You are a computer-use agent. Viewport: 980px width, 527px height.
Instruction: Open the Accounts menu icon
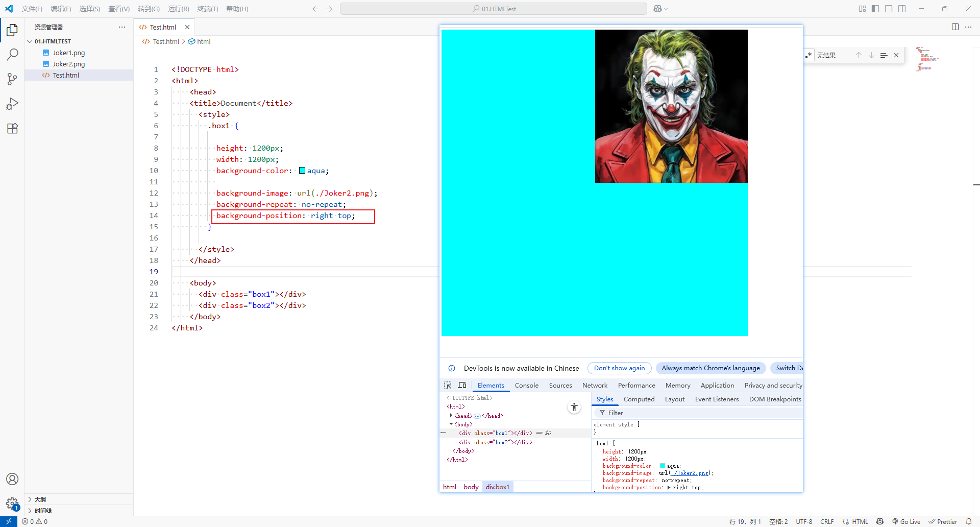12,479
